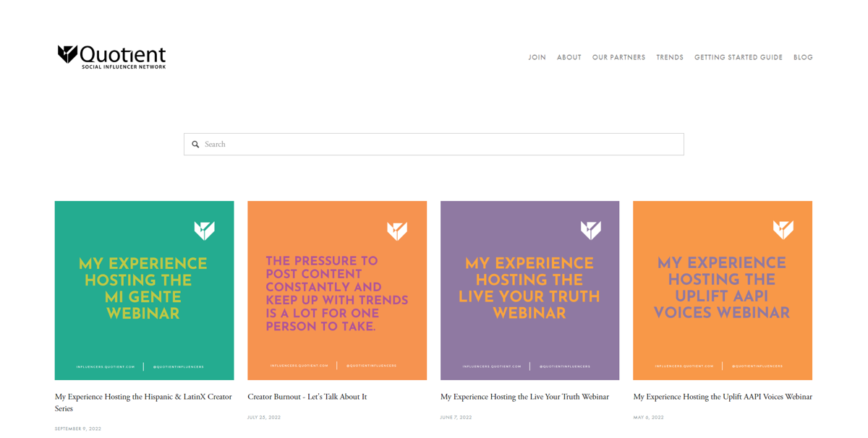Viewport: 868px width, 438px height.
Task: Click the magnifier icon in the search bar
Action: 195,145
